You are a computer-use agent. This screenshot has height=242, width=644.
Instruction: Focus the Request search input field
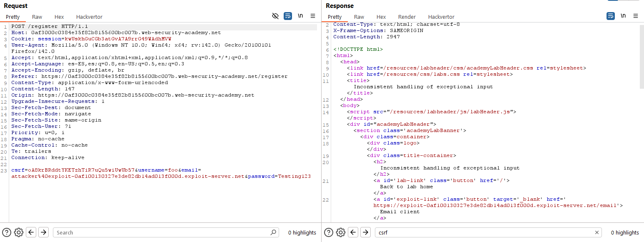162,232
